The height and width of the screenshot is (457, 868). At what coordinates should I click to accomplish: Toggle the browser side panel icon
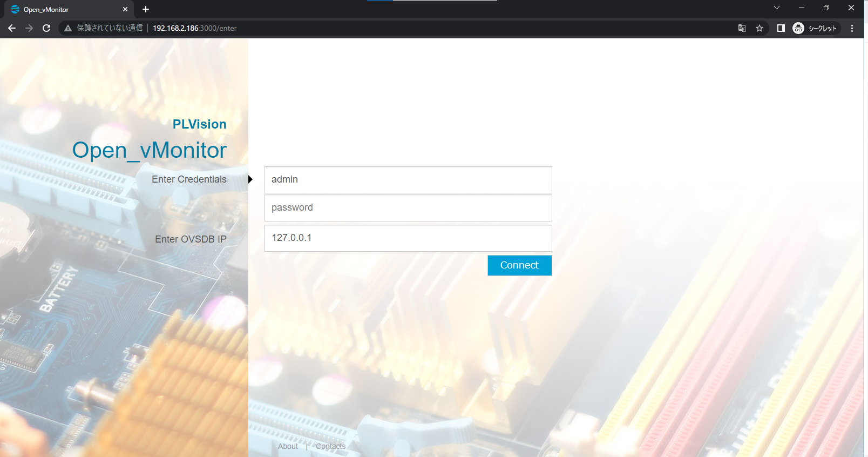click(781, 28)
